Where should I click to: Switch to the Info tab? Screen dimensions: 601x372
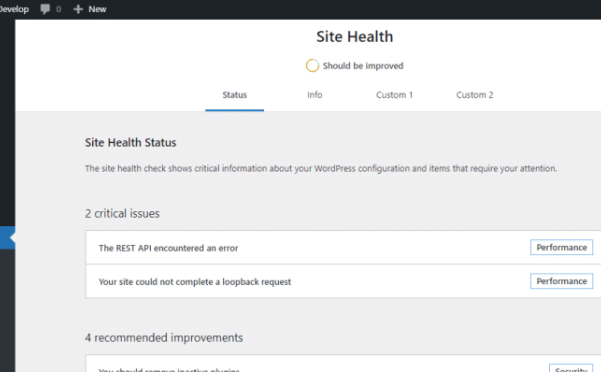click(x=314, y=95)
